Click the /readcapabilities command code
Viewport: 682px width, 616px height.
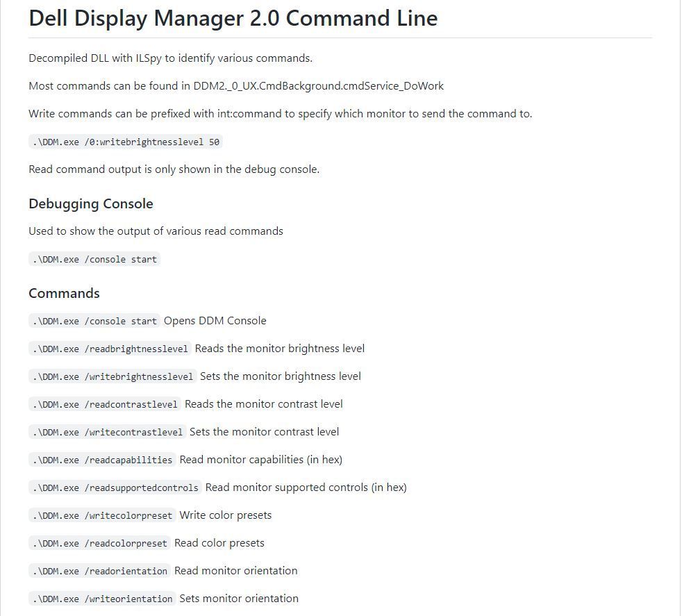[102, 460]
